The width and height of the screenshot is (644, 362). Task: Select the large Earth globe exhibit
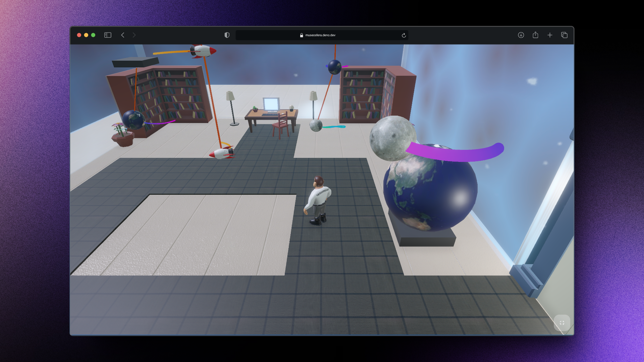point(430,194)
